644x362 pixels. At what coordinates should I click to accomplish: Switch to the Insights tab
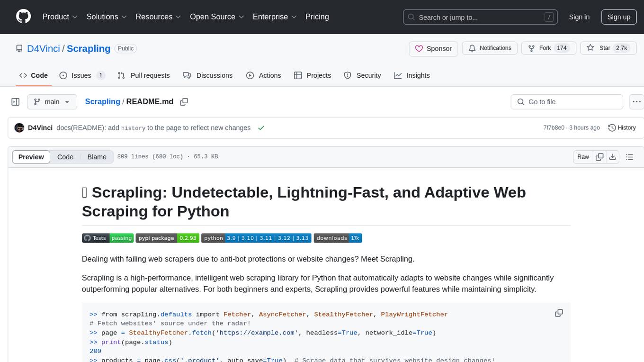pos(412,75)
